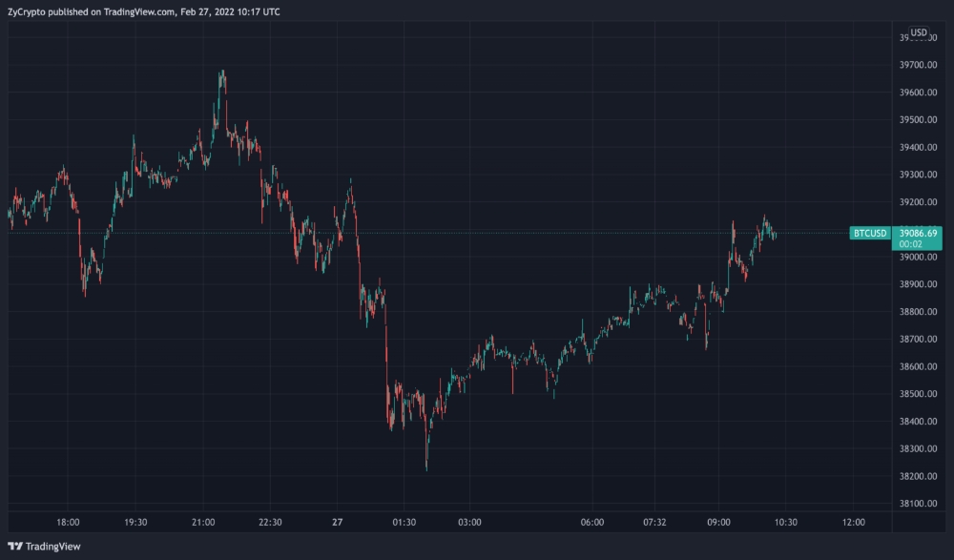The width and height of the screenshot is (954, 560).
Task: Click the 12:00 time axis label
Action: pos(854,522)
